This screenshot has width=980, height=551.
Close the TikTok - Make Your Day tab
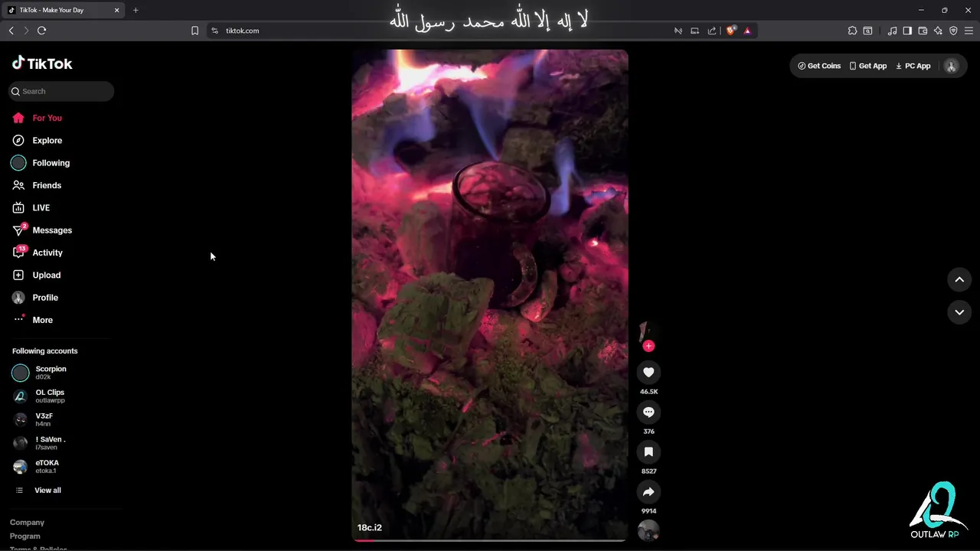(117, 10)
